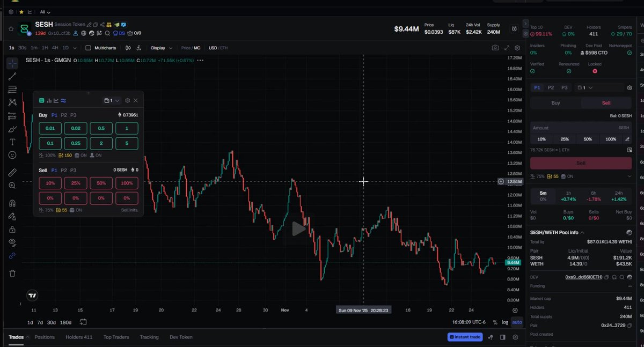
Task: Click the blue link drawings icon
Action: 12,256
